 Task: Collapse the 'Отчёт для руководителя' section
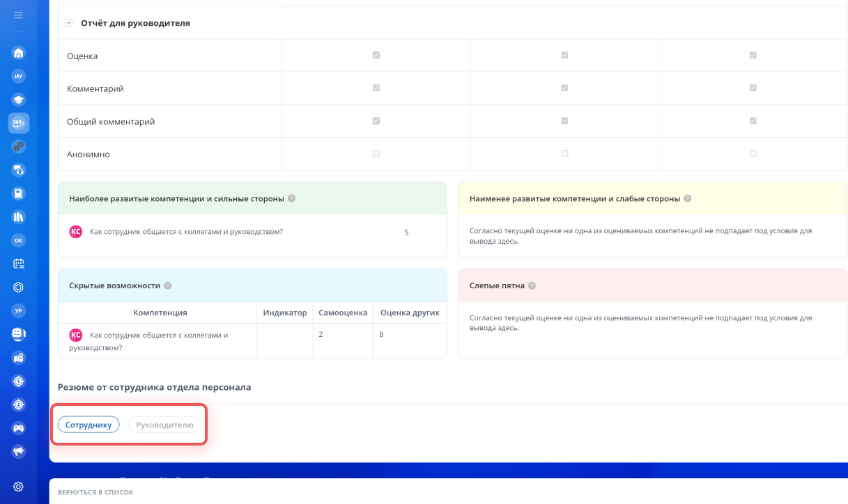(x=69, y=23)
